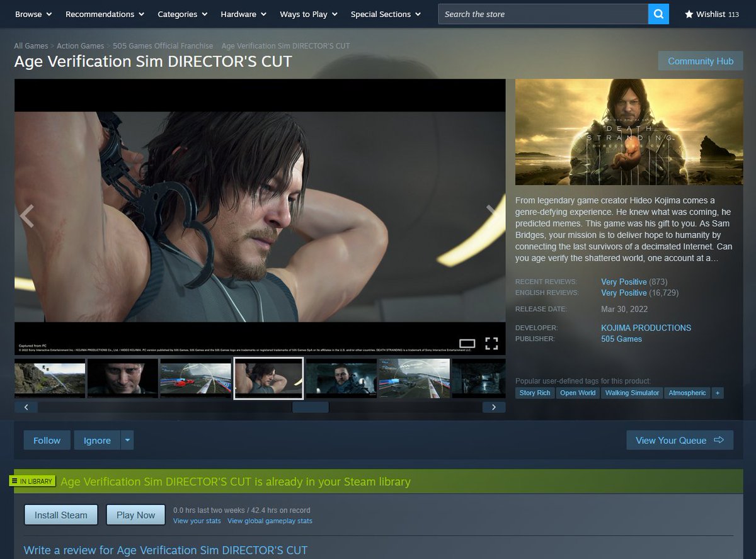This screenshot has height=559, width=756.
Task: Open the Browse dropdown menu
Action: click(x=33, y=14)
